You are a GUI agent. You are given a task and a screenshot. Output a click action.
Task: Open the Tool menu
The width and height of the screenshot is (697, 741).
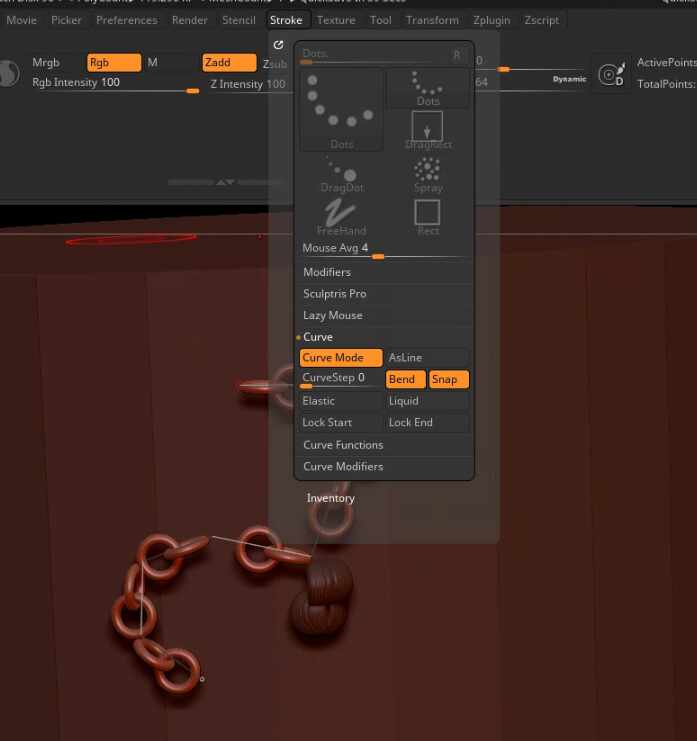tap(380, 20)
